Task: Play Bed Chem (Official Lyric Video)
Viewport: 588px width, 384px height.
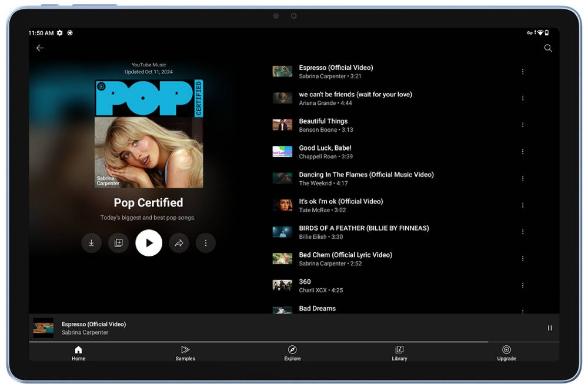Action: [x=345, y=255]
